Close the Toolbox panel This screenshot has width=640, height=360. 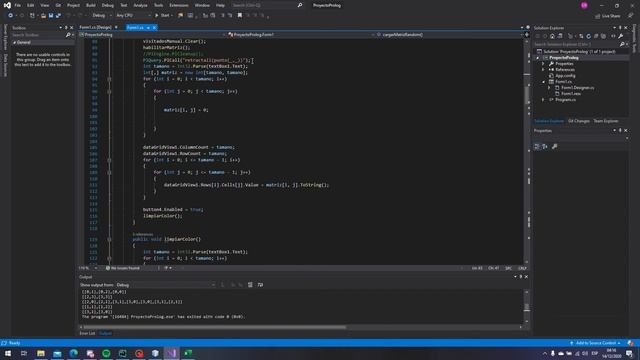tap(71, 28)
